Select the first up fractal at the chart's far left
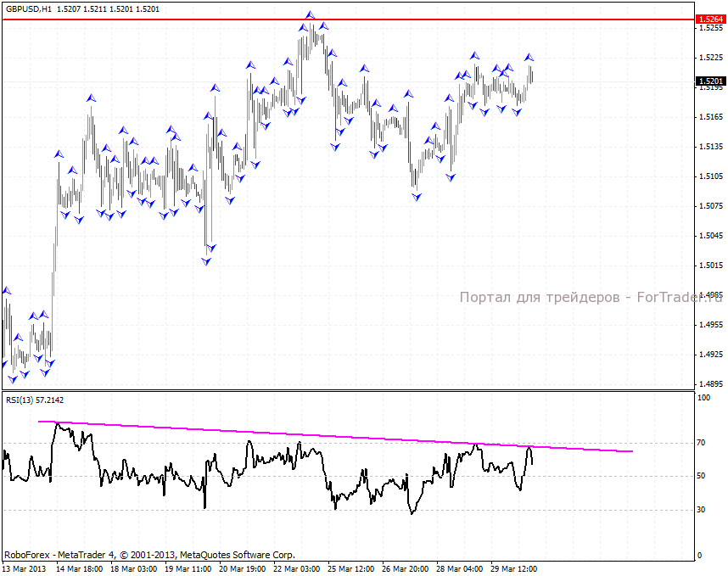The width and height of the screenshot is (728, 576). (7, 290)
